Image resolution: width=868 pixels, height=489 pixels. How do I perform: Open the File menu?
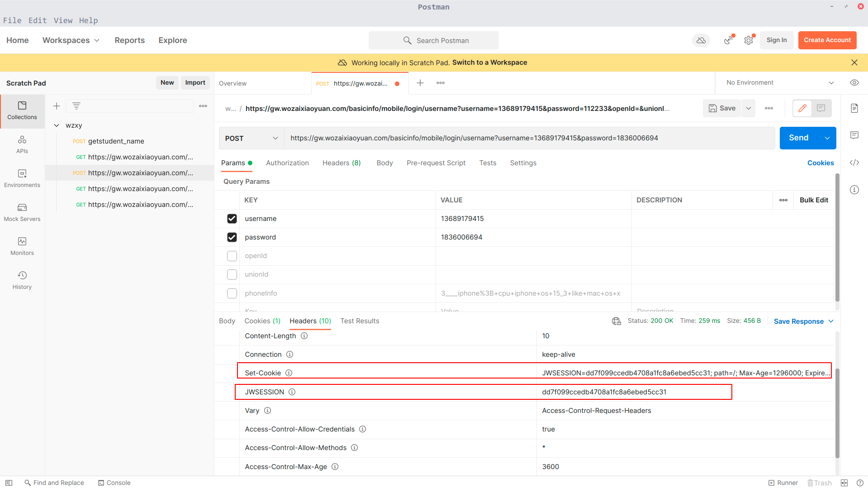[x=12, y=20]
